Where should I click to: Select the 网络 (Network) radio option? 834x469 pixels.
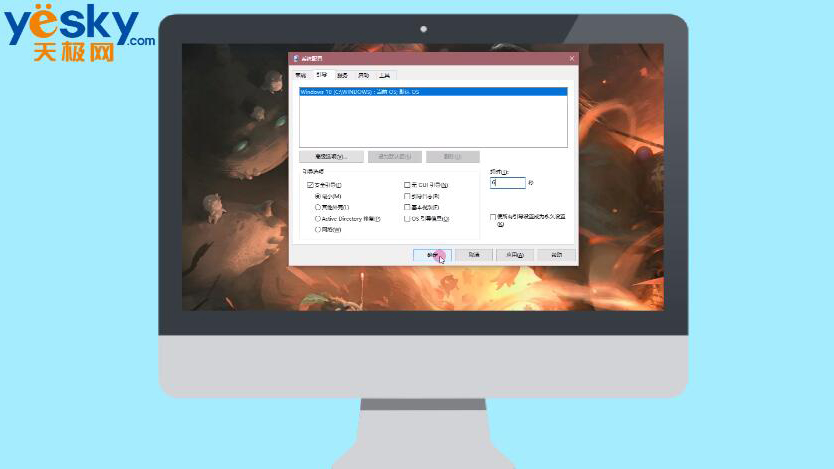(318, 230)
